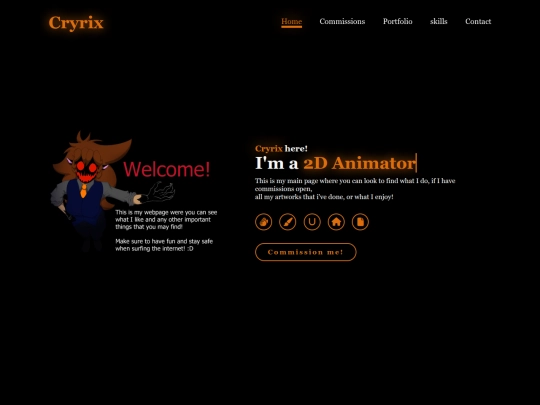540x405 pixels.
Task: Go to Commissions in the navbar
Action: [342, 21]
